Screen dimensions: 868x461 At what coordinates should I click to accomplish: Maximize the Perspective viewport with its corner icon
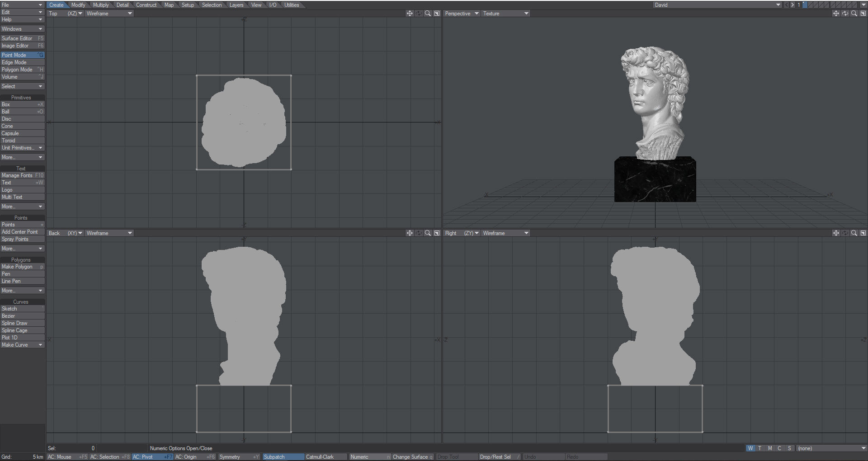click(x=863, y=14)
